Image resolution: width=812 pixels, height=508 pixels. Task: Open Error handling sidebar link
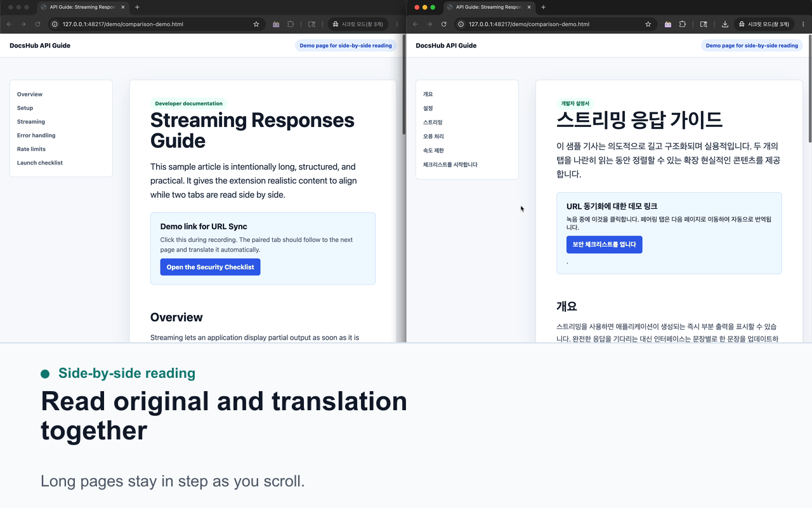pyautogui.click(x=36, y=135)
